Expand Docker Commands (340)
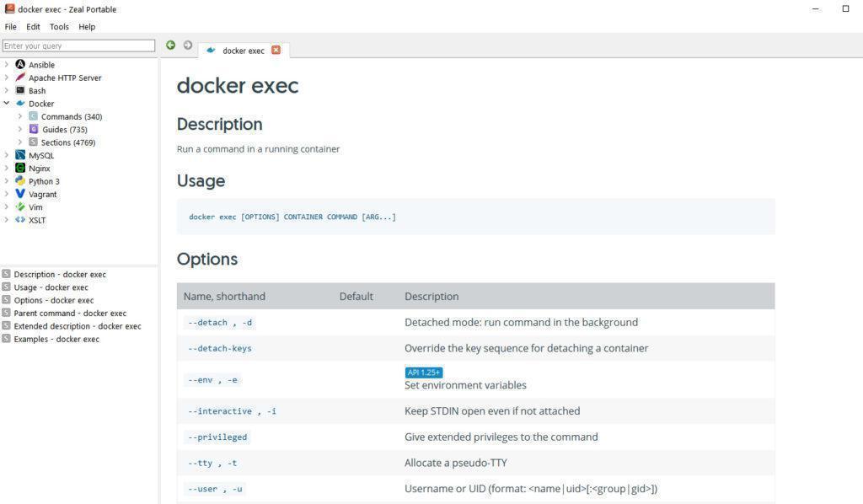Image resolution: width=863 pixels, height=504 pixels. point(20,116)
